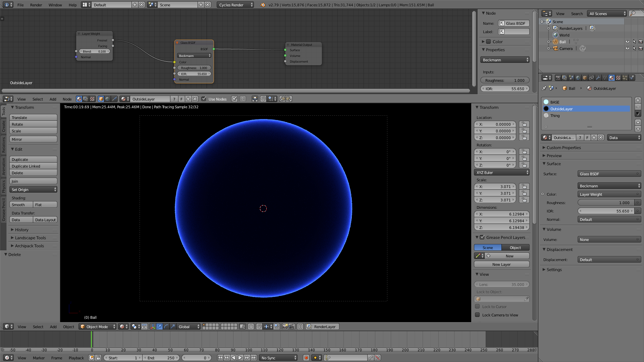
Task: Open the XYZ Euler rotation mode dropdown
Action: pyautogui.click(x=502, y=173)
